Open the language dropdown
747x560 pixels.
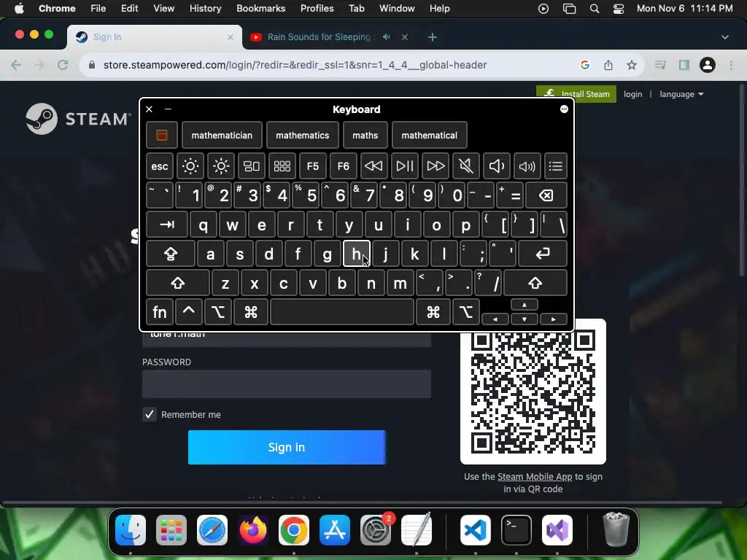click(681, 94)
